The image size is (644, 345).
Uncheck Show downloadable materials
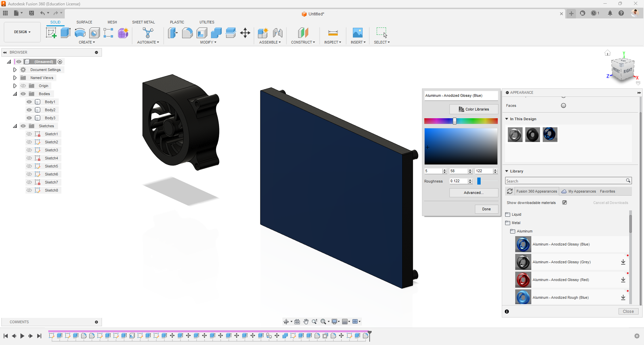tap(565, 203)
